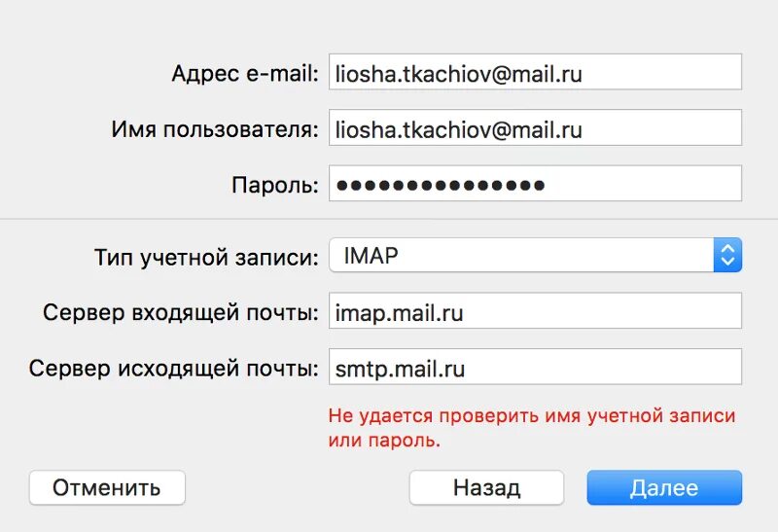The width and height of the screenshot is (778, 532).
Task: Select the Пароль field with masked dots
Action: pos(536,183)
